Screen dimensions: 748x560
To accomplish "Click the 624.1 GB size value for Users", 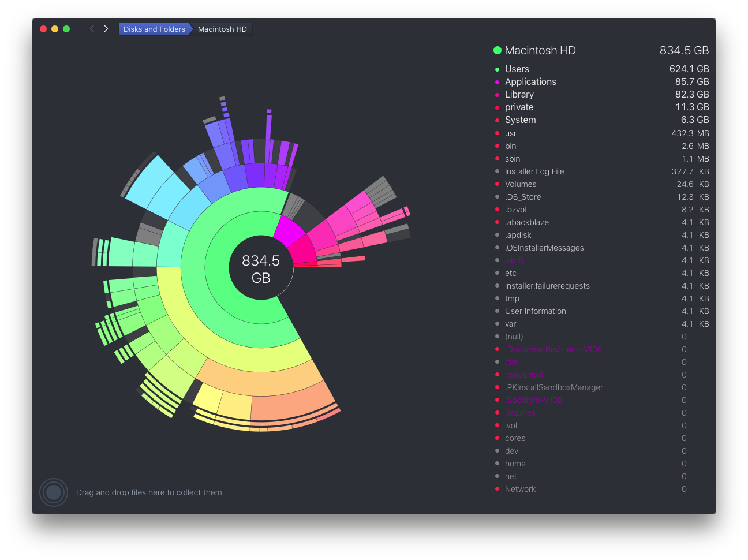I will [x=689, y=69].
